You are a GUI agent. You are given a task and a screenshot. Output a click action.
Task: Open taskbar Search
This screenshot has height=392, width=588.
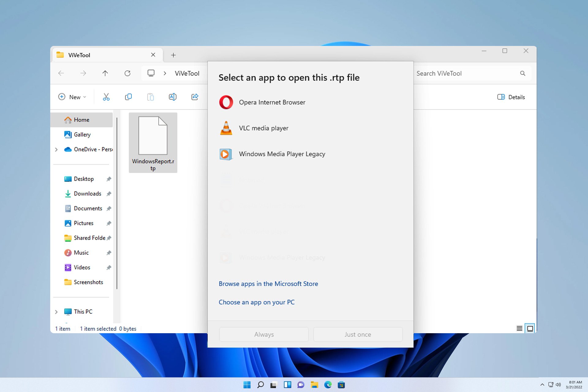click(261, 385)
